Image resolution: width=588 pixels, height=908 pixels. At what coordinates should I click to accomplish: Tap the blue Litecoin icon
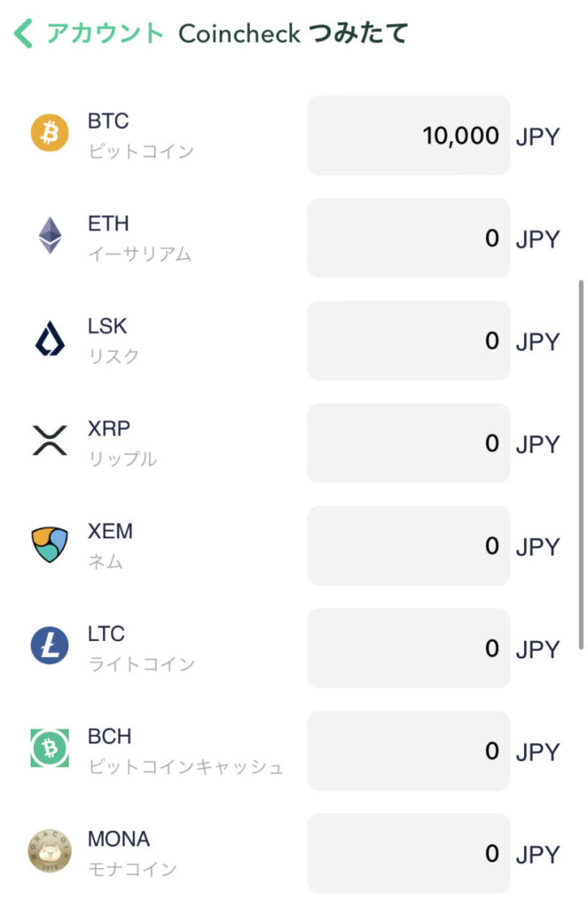(50, 646)
